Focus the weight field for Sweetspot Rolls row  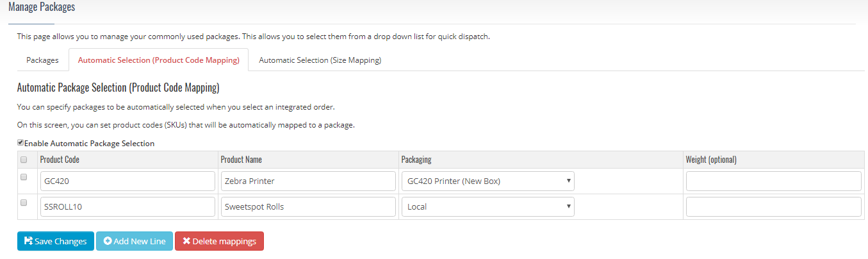pyautogui.click(x=773, y=206)
